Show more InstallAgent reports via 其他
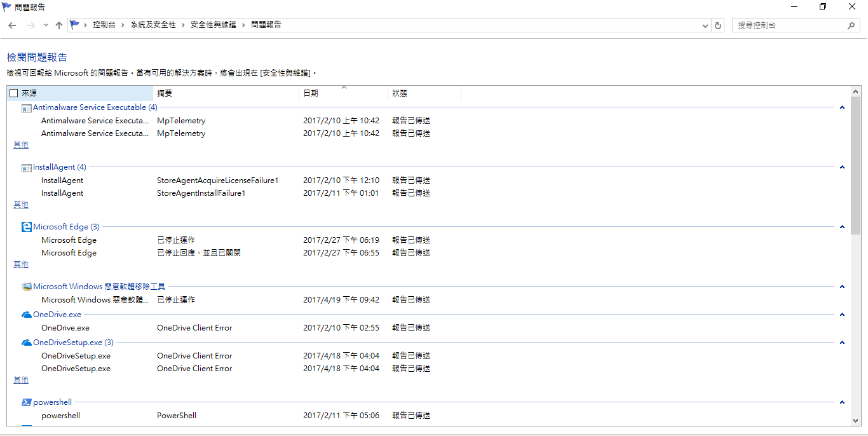Image resolution: width=868 pixels, height=436 pixels. click(21, 205)
